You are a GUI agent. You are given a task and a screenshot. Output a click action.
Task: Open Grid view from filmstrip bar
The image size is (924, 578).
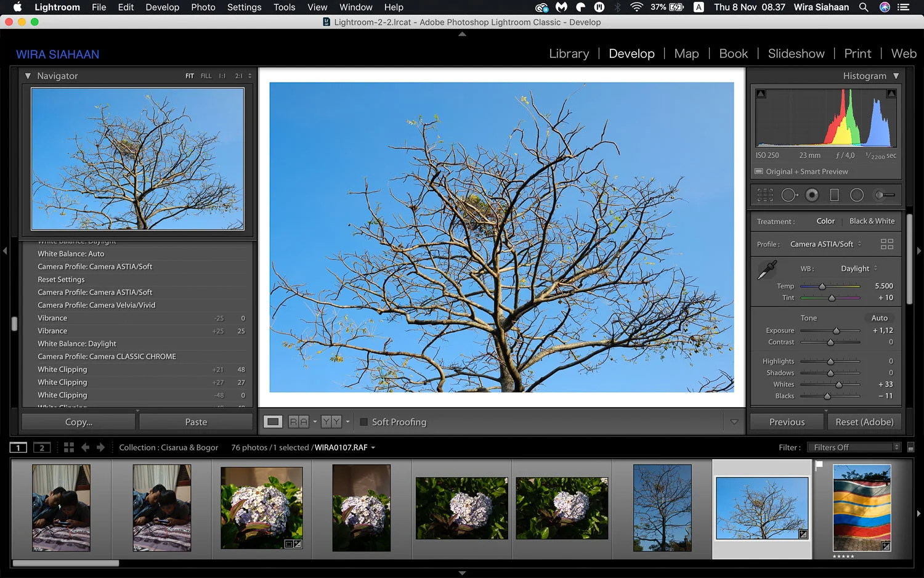(x=69, y=447)
